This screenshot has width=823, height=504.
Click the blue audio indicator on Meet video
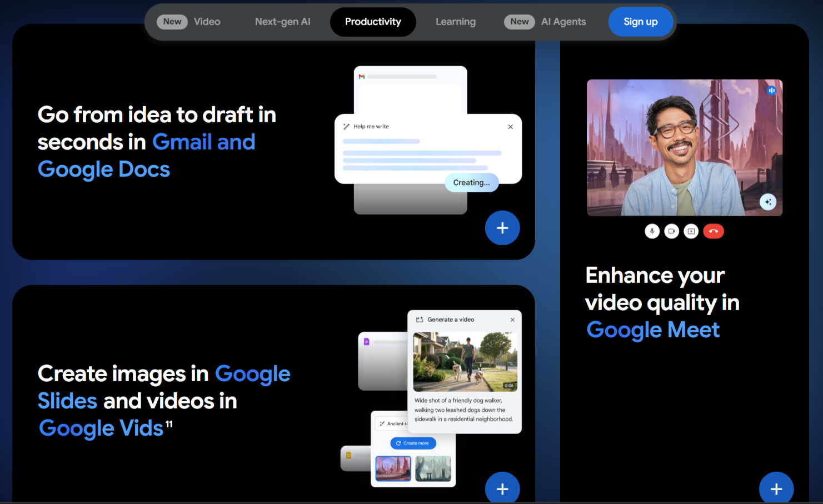(771, 90)
